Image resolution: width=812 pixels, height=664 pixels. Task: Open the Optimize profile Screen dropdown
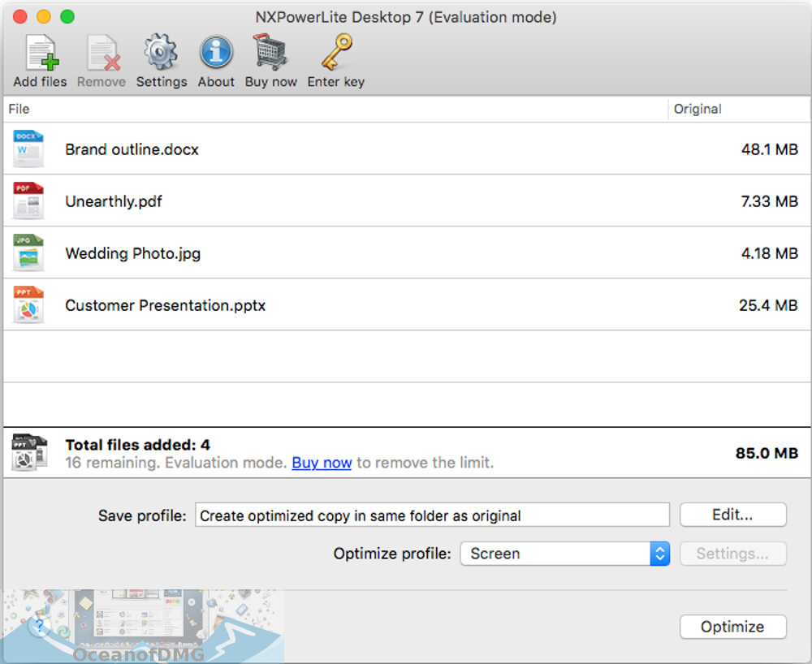tap(565, 554)
